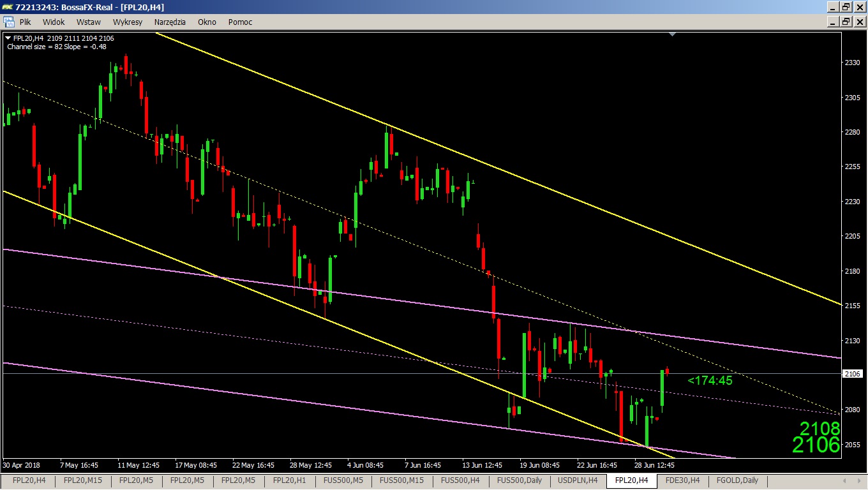Expand the Wykresy menu

(x=128, y=22)
